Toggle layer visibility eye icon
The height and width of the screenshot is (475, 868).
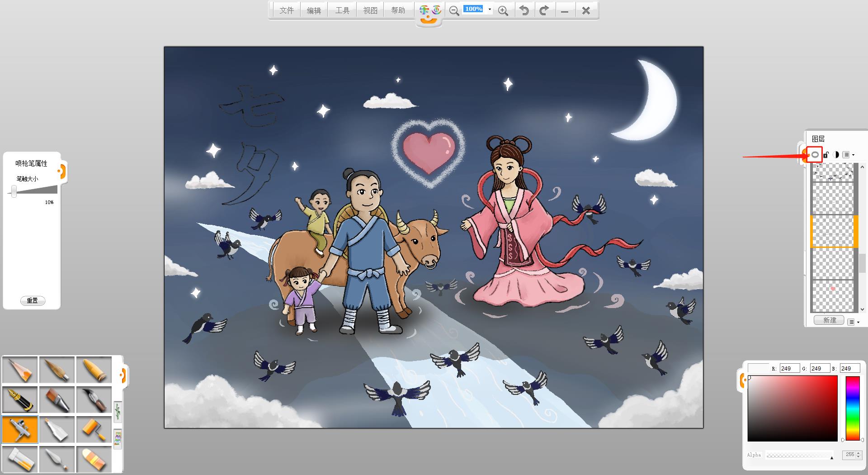tap(815, 155)
